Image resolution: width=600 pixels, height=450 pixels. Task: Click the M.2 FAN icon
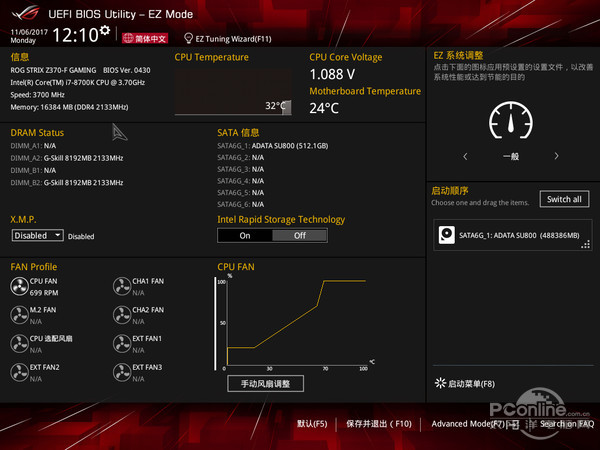coord(19,315)
